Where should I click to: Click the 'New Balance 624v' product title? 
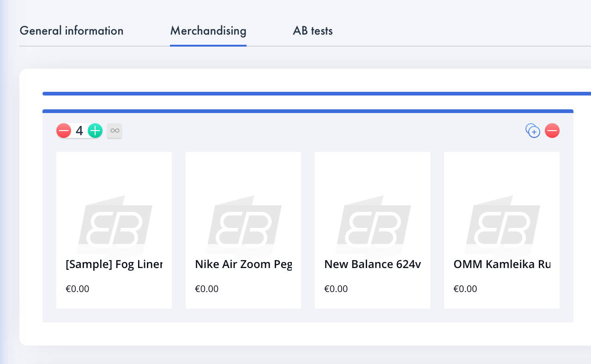tap(373, 265)
